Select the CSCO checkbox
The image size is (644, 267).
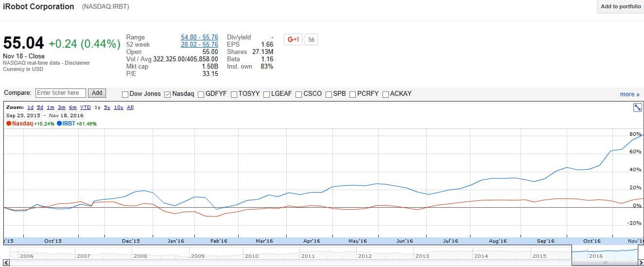[299, 94]
